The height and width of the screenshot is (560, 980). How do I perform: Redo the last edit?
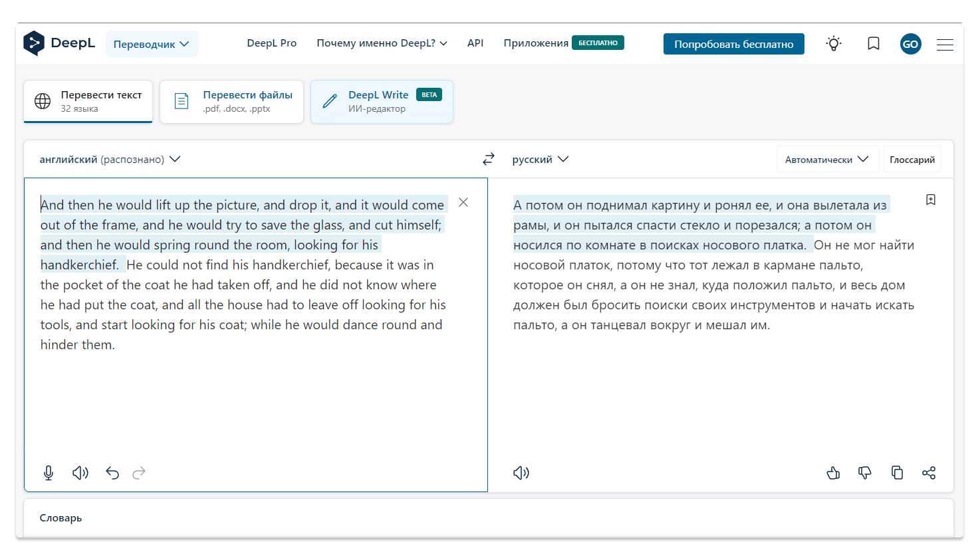139,473
